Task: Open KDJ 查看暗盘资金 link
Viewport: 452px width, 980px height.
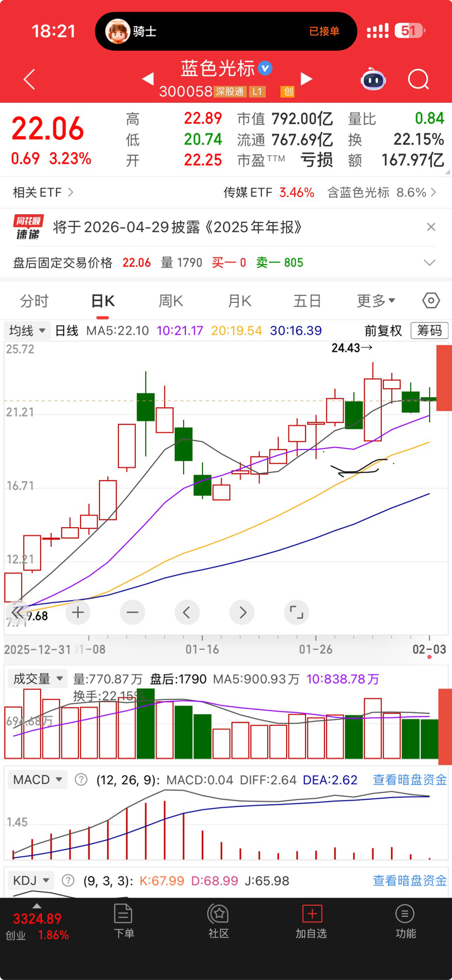Action: coord(410,881)
